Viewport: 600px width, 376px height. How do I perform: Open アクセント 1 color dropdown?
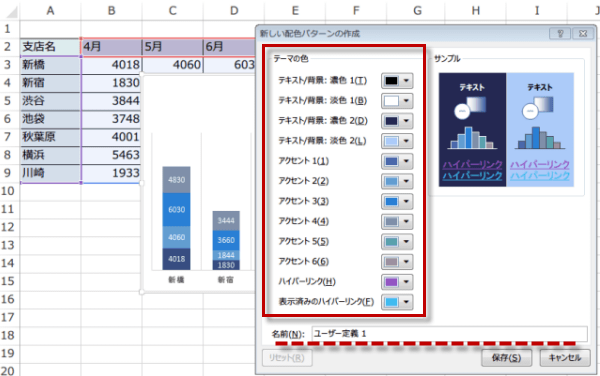397,161
